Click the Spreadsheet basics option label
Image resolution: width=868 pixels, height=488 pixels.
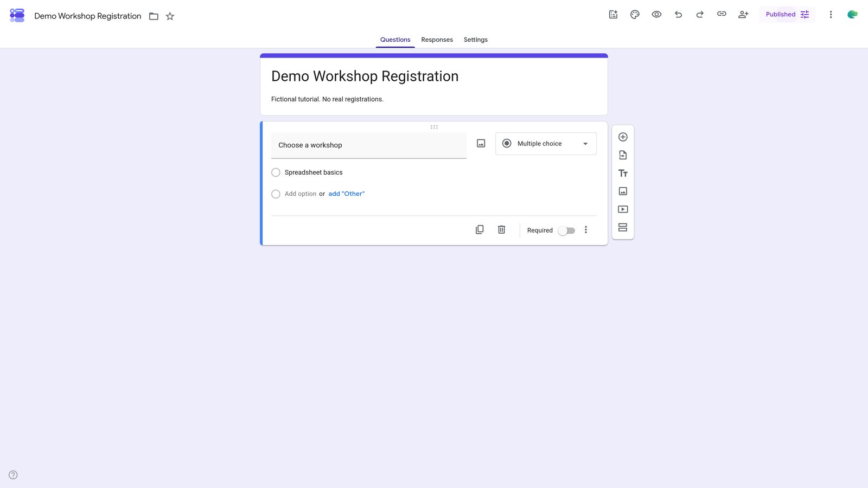(x=314, y=172)
